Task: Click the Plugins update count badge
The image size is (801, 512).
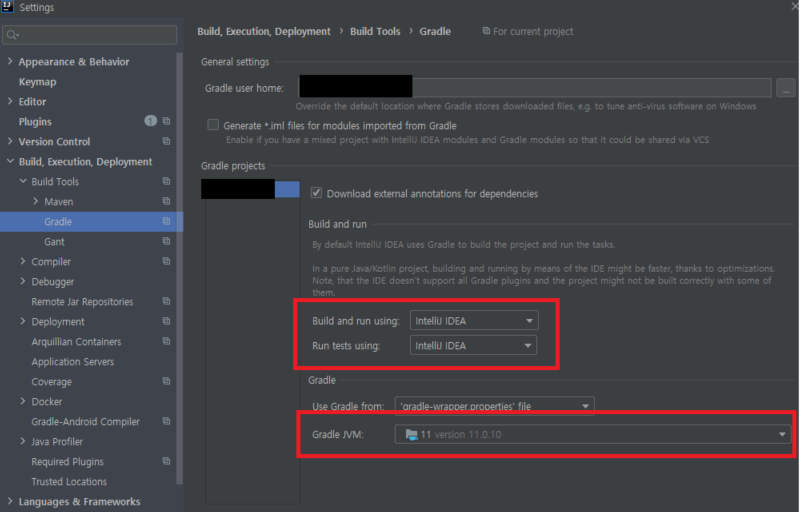Action: click(150, 121)
